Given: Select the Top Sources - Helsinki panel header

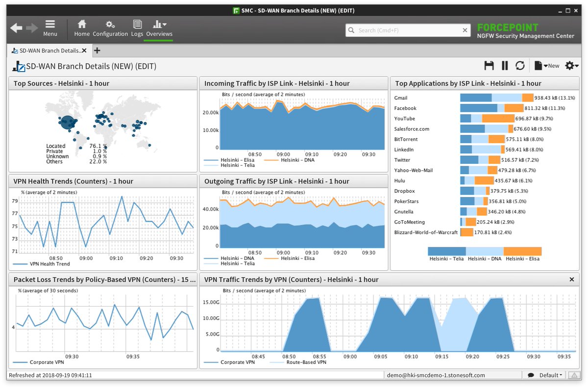Looking at the screenshot, I should point(103,83).
